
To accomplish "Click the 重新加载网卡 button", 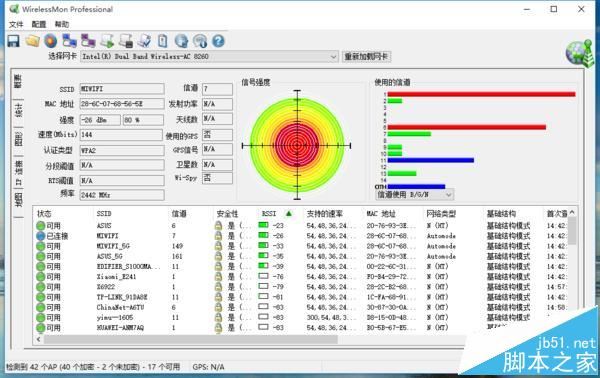I will [366, 57].
